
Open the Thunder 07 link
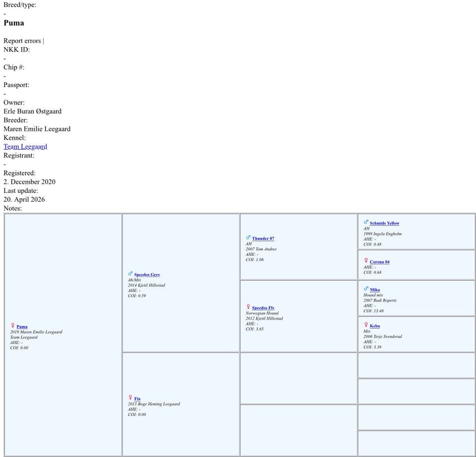(x=263, y=238)
